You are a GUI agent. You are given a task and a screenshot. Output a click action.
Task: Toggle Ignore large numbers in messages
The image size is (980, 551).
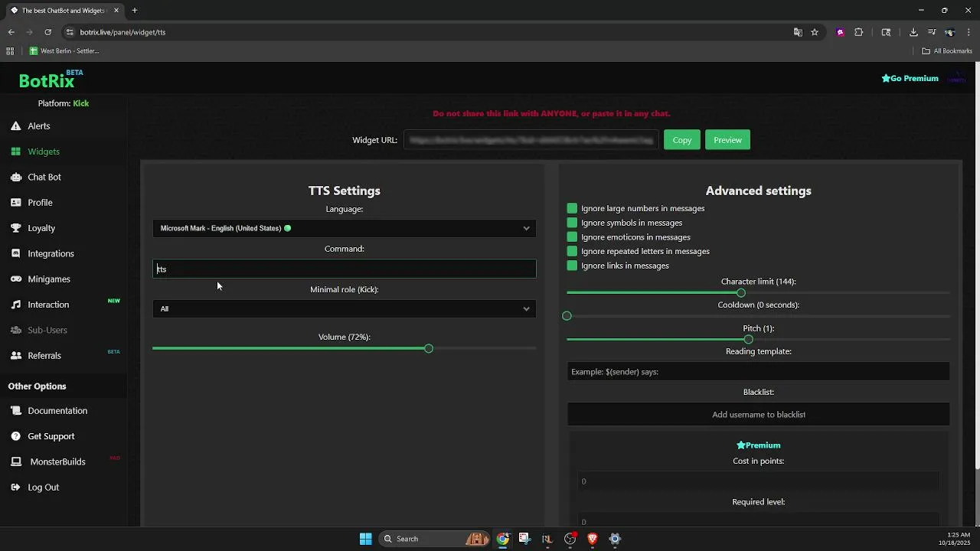click(572, 208)
